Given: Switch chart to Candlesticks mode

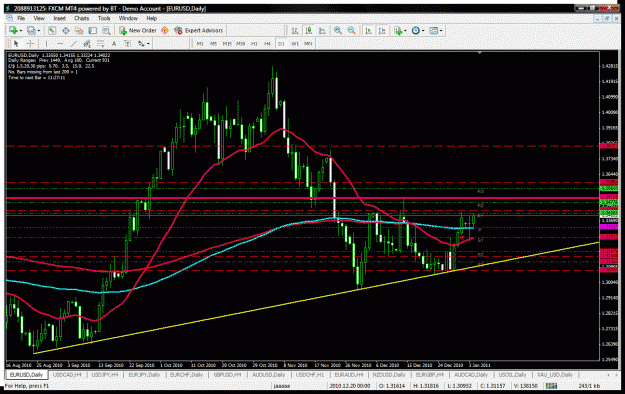Looking at the screenshot, I should 308,30.
